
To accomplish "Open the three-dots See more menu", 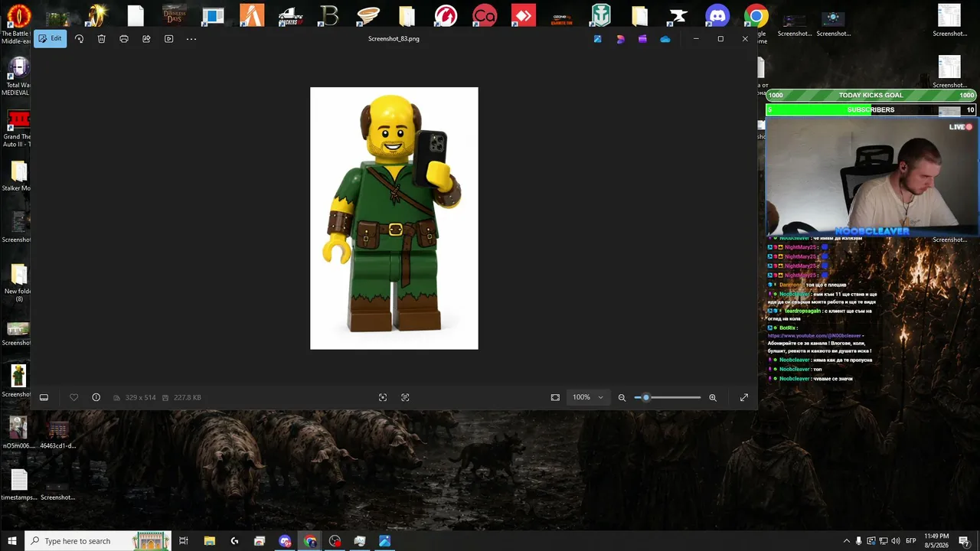I will [191, 39].
